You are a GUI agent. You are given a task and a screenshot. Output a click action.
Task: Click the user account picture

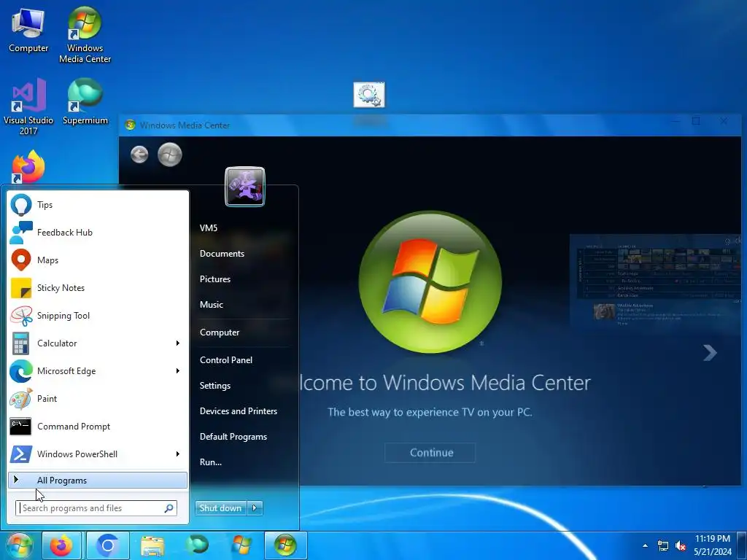point(245,187)
